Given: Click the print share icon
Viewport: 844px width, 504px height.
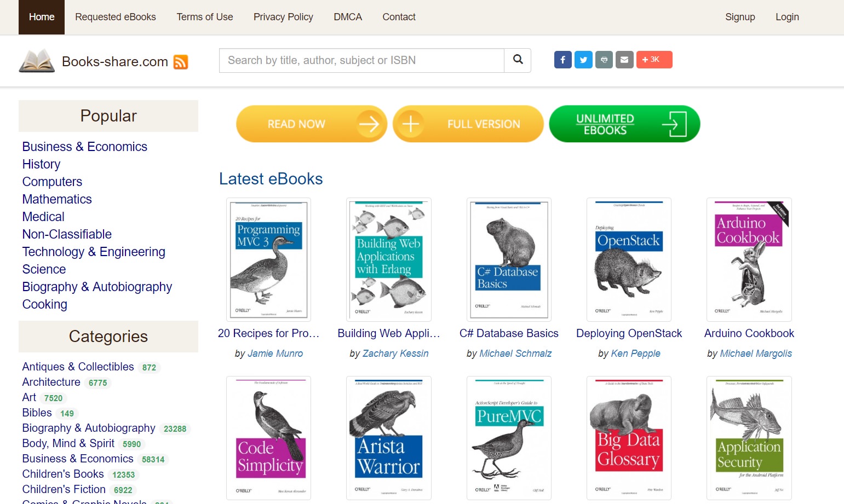Looking at the screenshot, I should click(604, 60).
